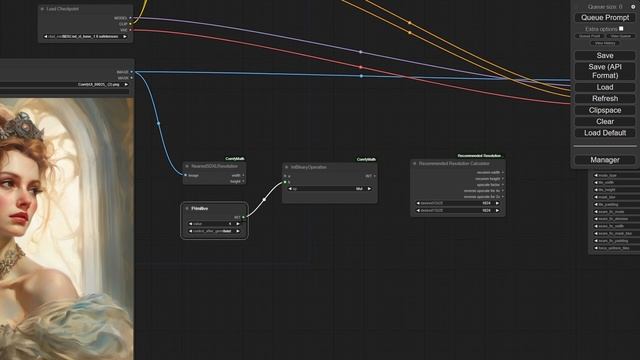Click NearestSDXLResolution width output socket
The width and height of the screenshot is (640, 360).
click(x=243, y=175)
